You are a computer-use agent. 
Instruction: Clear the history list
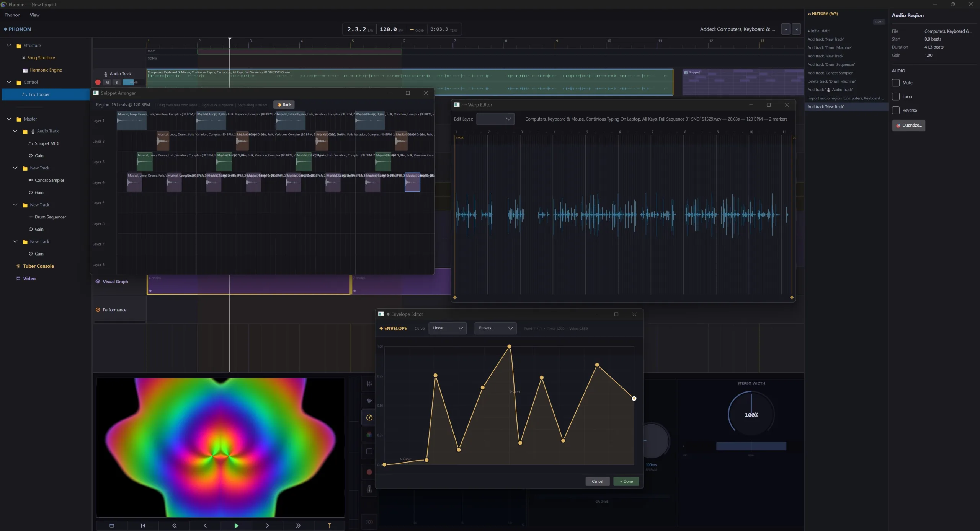pyautogui.click(x=879, y=22)
